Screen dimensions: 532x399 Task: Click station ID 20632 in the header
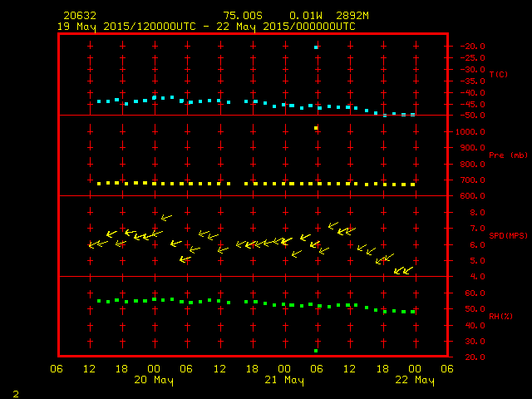pos(79,16)
